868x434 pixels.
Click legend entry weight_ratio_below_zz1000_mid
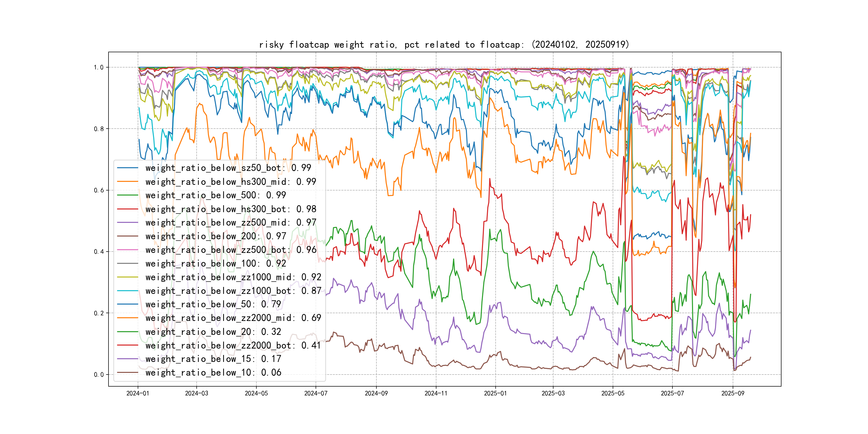click(x=233, y=277)
